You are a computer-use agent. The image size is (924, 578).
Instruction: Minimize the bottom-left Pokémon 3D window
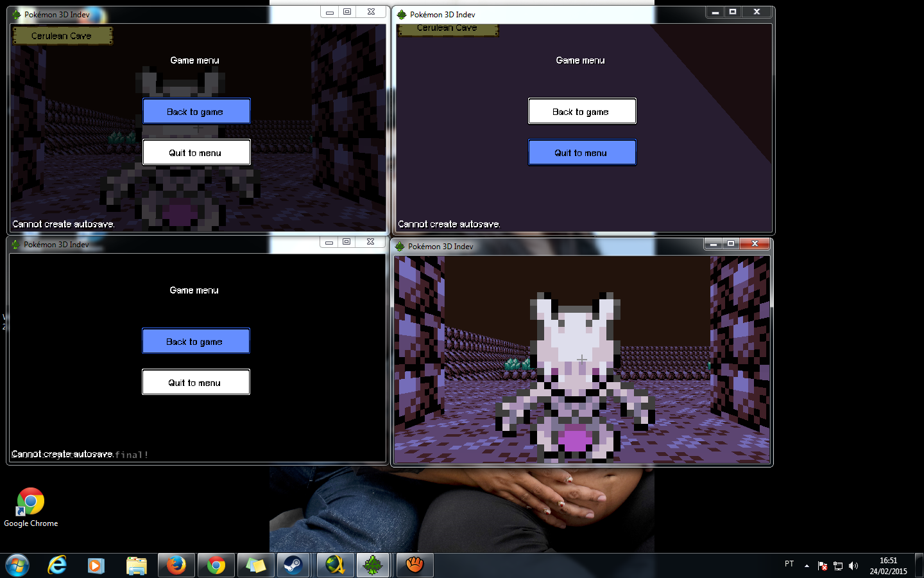[329, 242]
